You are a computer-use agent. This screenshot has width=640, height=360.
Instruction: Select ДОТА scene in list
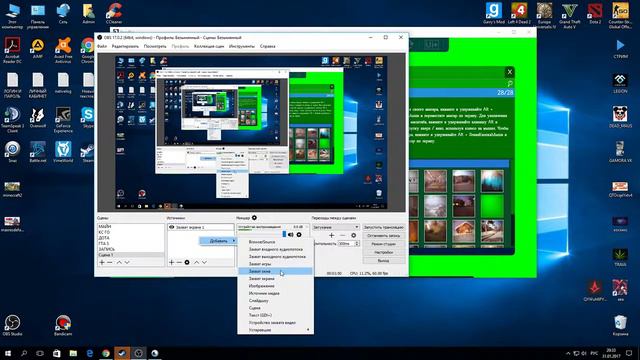pyautogui.click(x=131, y=238)
